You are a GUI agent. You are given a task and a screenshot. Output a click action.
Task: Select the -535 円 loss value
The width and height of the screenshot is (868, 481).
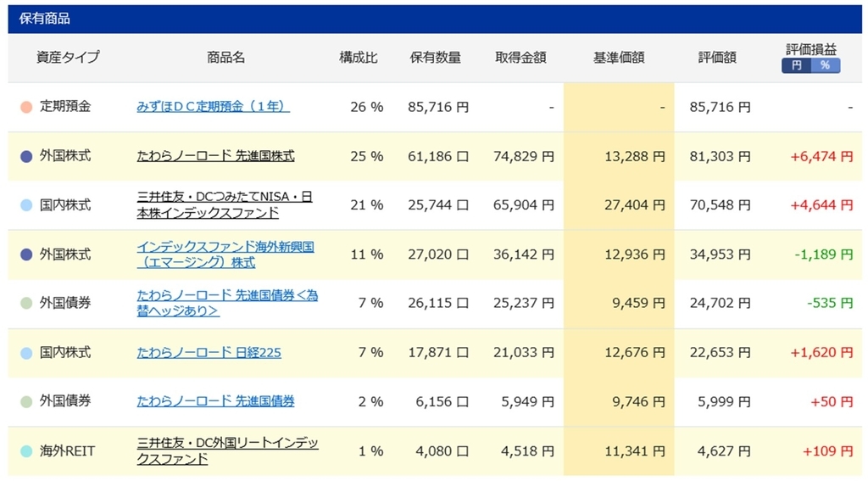point(830,303)
